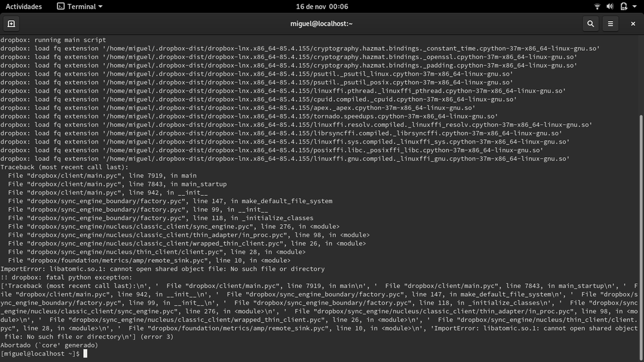This screenshot has width=644, height=362.
Task: Open the clock showing 16 de nov 00:06
Action: point(322,6)
